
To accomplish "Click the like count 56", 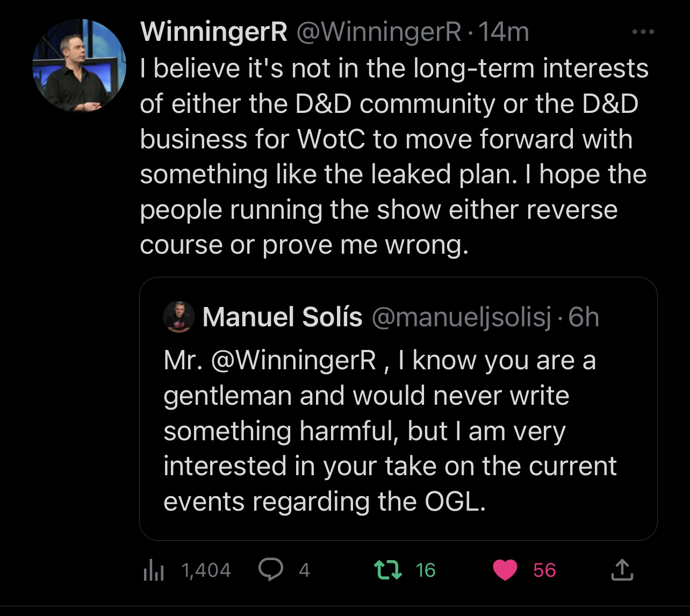I will click(x=544, y=570).
